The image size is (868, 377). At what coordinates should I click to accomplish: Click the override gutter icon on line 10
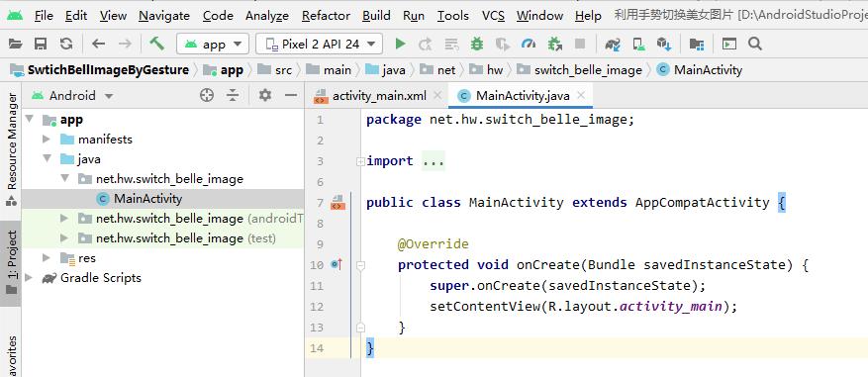click(337, 264)
